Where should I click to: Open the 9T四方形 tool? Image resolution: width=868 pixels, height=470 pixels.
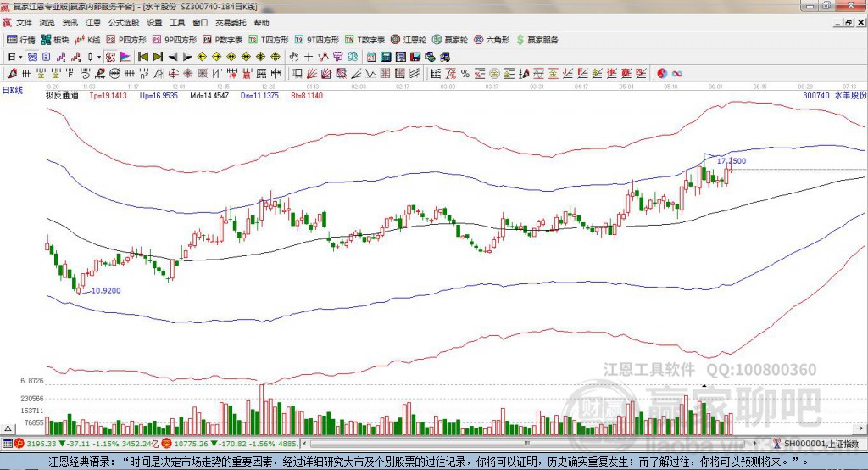click(317, 40)
